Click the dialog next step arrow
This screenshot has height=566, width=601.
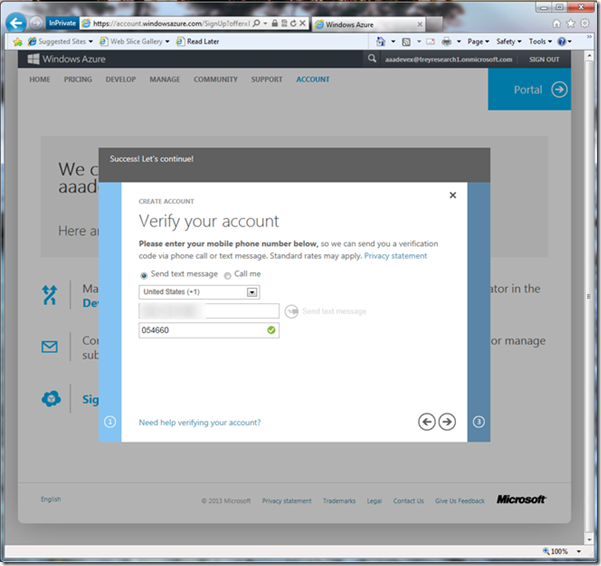[447, 422]
